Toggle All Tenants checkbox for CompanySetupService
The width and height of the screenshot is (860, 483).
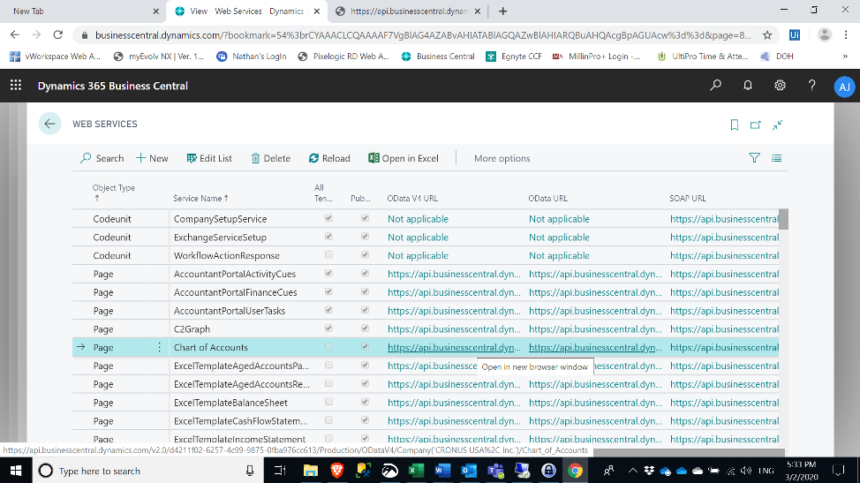click(x=329, y=218)
